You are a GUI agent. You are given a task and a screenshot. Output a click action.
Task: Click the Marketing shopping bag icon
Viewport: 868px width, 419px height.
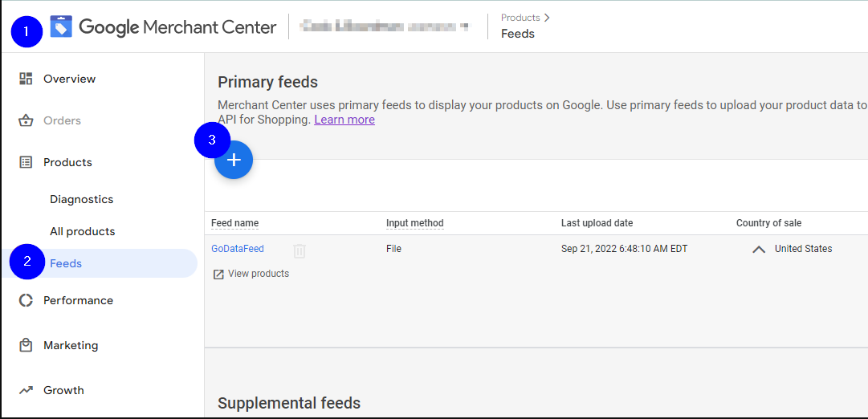click(26, 345)
